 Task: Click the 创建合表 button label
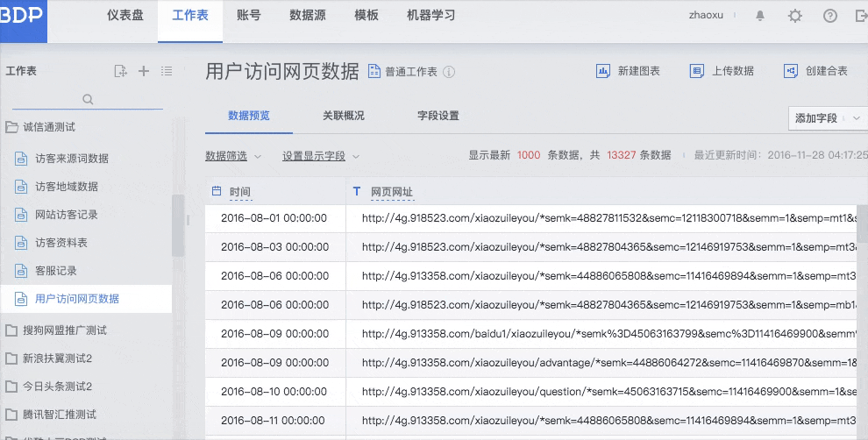(x=827, y=71)
